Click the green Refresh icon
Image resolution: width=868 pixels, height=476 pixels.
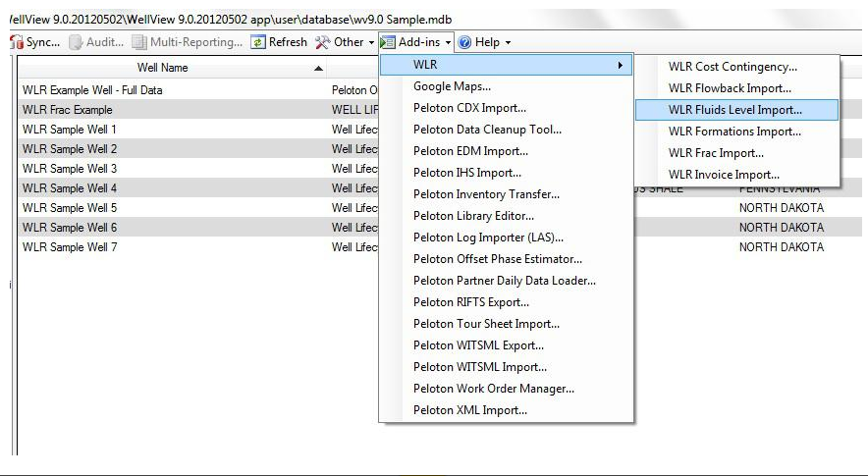coord(258,42)
